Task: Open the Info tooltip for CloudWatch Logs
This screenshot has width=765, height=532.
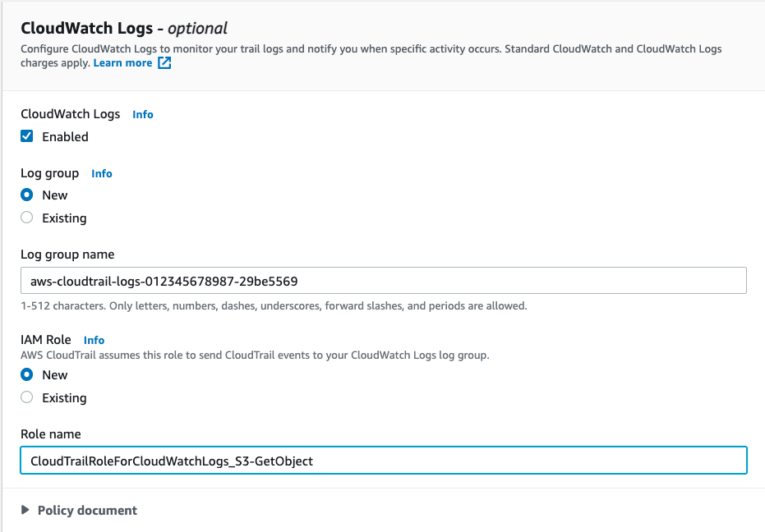Action: pyautogui.click(x=142, y=114)
